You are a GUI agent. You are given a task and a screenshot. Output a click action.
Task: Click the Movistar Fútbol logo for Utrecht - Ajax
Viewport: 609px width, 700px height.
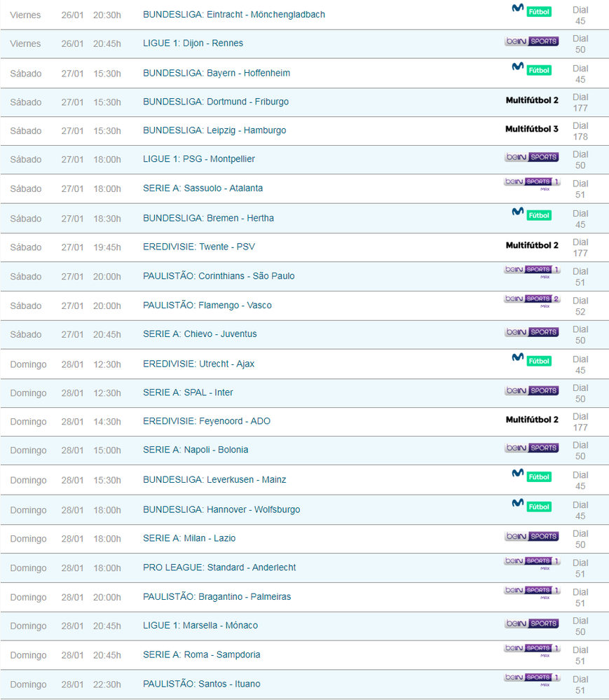(531, 360)
